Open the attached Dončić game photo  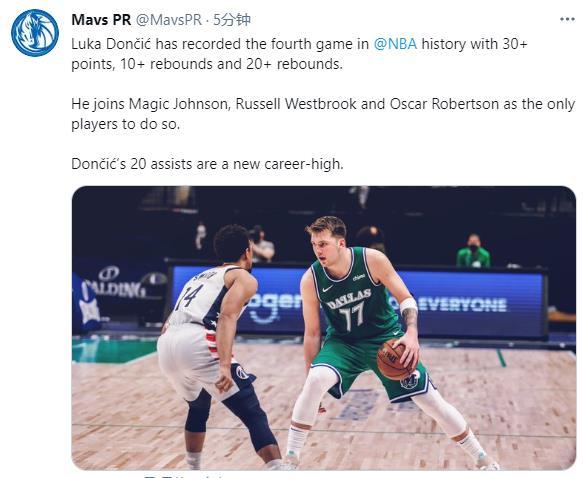coord(323,327)
